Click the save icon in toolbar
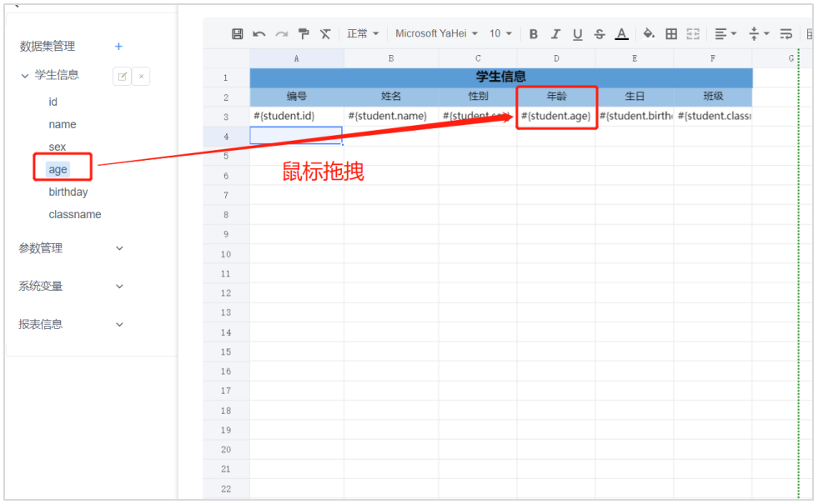 point(237,34)
